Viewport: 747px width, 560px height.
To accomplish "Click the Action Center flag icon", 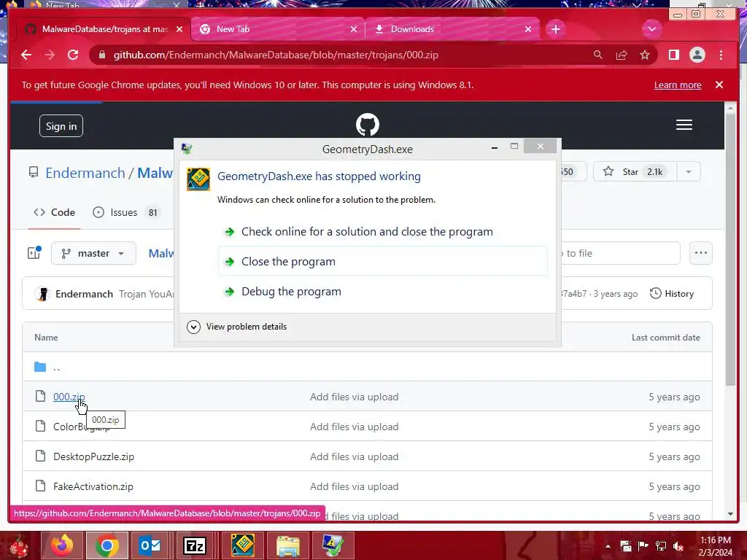I will point(643,545).
